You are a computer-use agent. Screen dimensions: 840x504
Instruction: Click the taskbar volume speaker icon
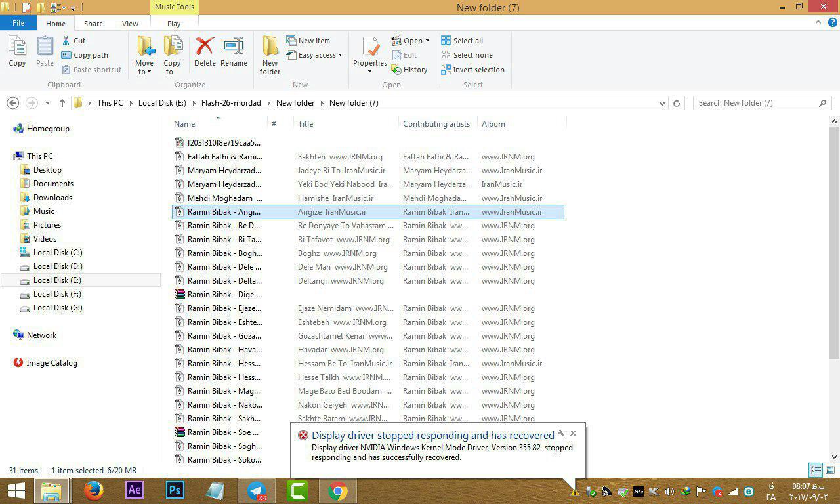pyautogui.click(x=669, y=491)
